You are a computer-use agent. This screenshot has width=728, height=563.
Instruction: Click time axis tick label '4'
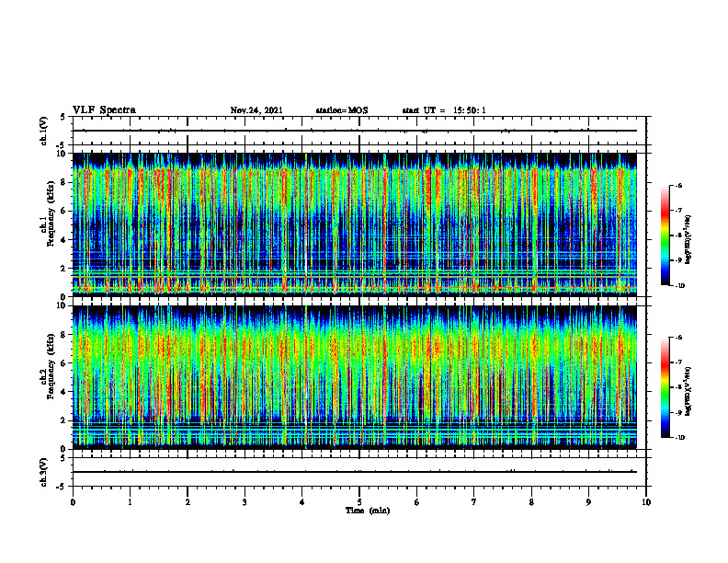pyautogui.click(x=302, y=502)
